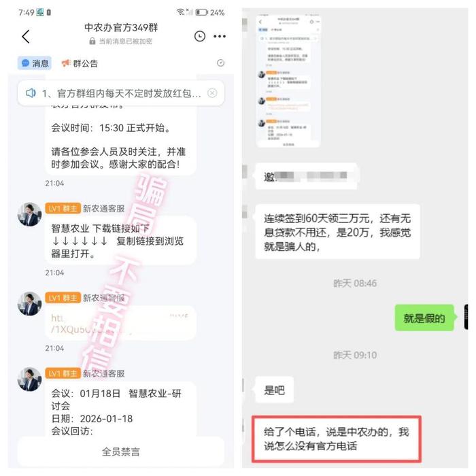
Task: Tap the green 就是假的 message bubble
Action: coord(424,318)
